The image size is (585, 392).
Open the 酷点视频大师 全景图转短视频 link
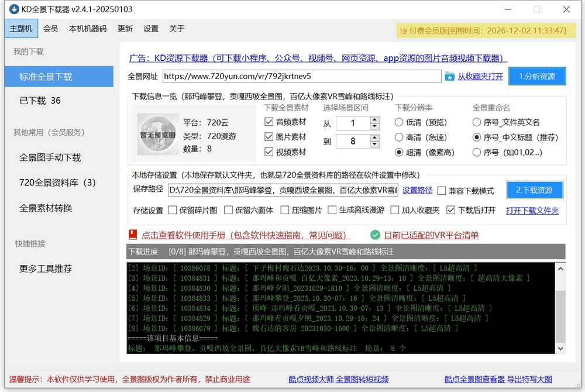pos(338,379)
